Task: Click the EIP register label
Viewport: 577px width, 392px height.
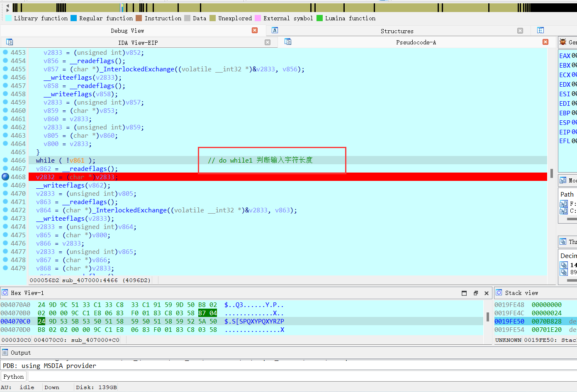Action: [x=565, y=132]
